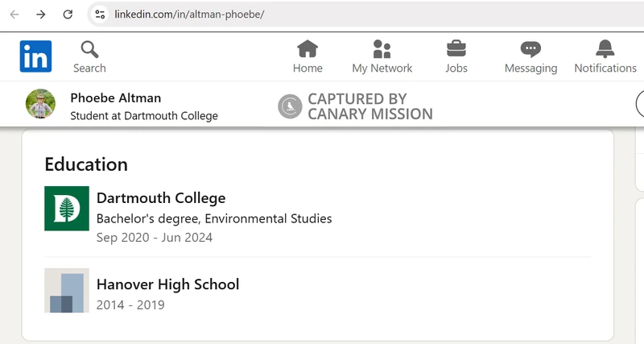Open the Jobs briefcase icon

coord(456,48)
